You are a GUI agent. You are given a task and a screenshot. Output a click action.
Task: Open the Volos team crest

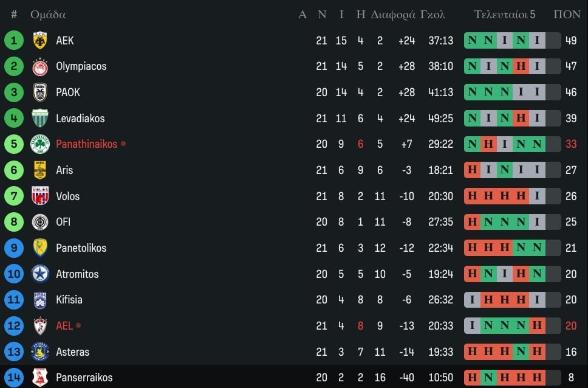tap(40, 196)
